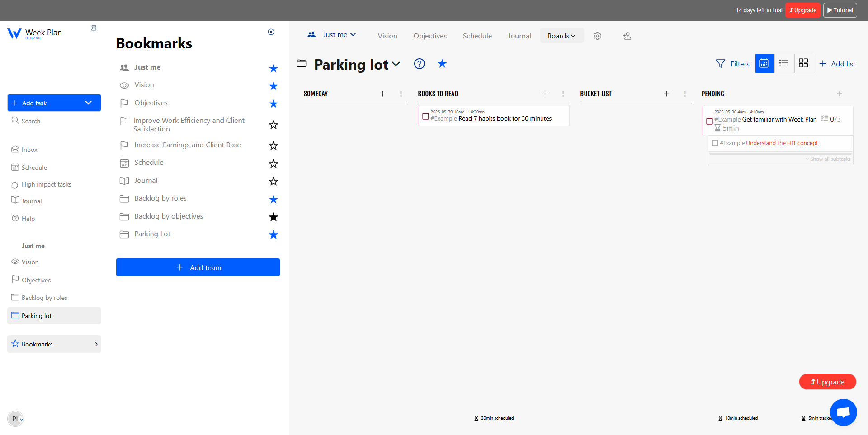Click Upgrade in the top bar
This screenshot has width=868, height=435.
coord(803,10)
